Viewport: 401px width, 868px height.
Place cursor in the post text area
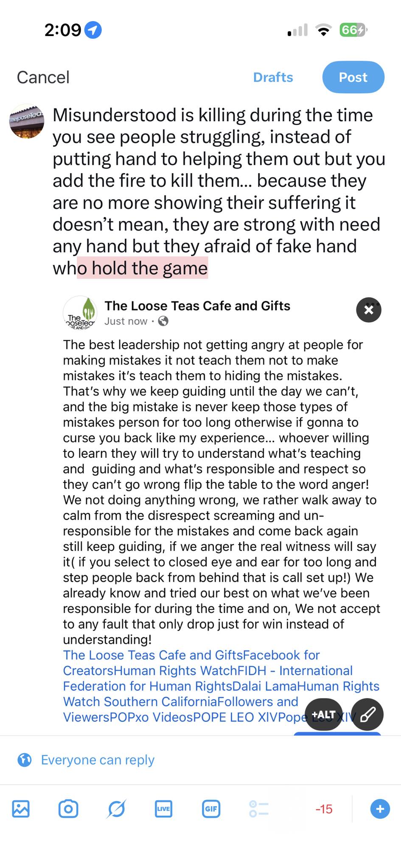pyautogui.click(x=212, y=191)
